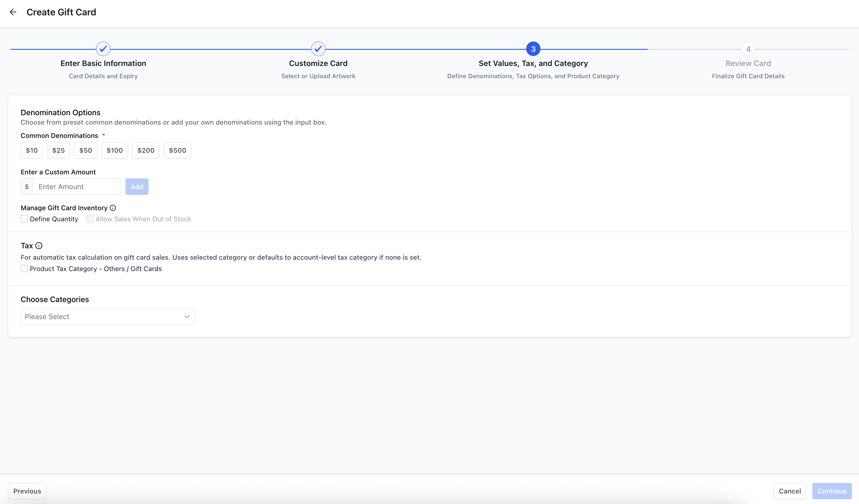Click the step 4 Review Card circle

point(748,49)
